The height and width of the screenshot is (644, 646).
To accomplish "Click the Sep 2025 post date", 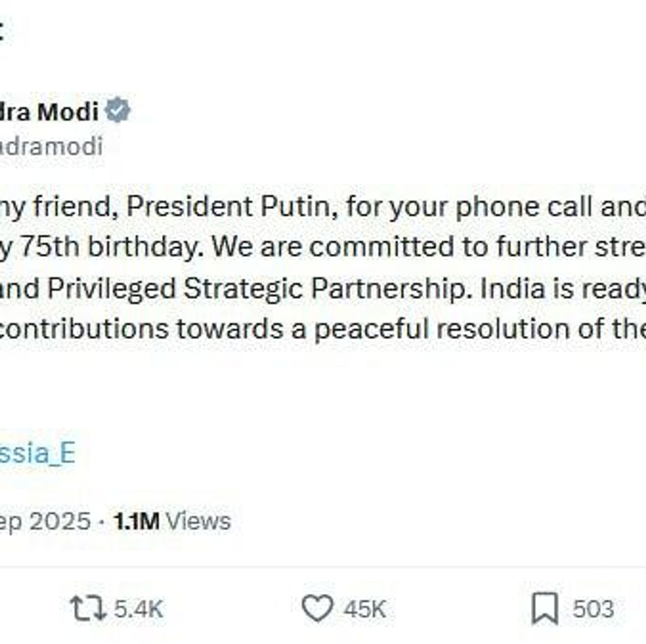I will (45, 521).
